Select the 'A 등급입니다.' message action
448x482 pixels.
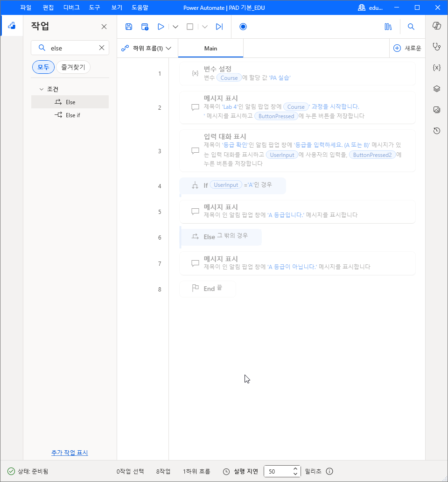pos(297,212)
